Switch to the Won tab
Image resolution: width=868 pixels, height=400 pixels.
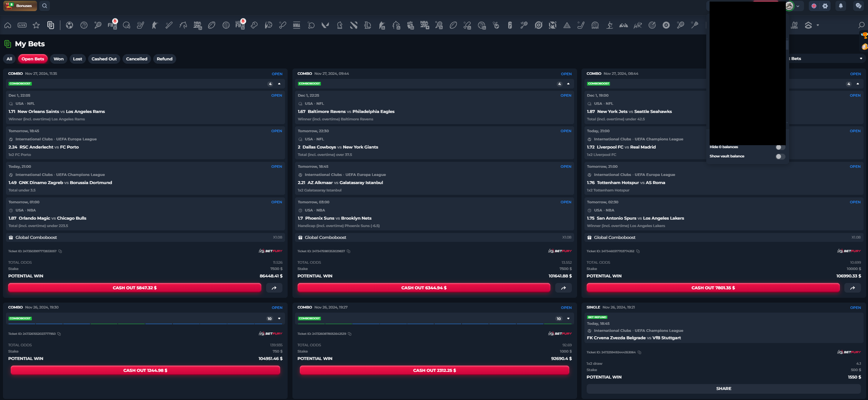pos(58,59)
